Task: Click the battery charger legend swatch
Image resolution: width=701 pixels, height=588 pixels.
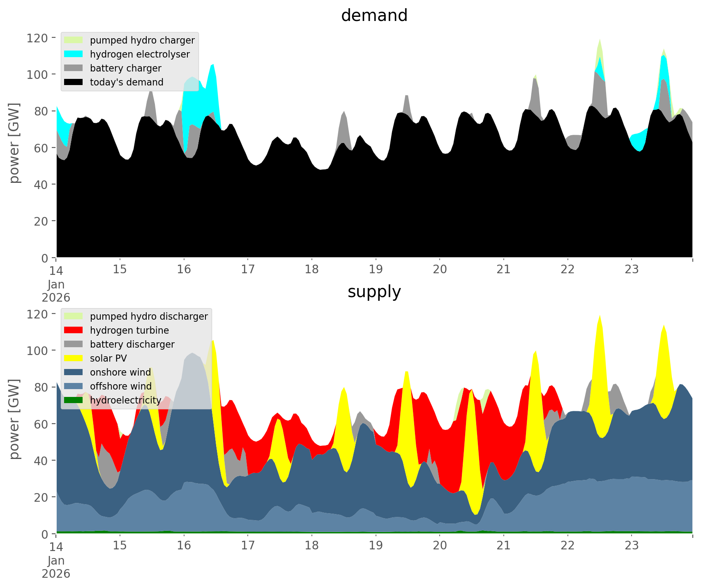Action: click(74, 68)
